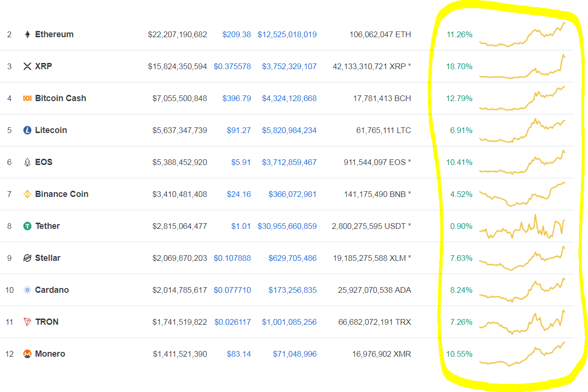588x392 pixels.
Task: Click the orange Monero logo icon
Action: click(27, 354)
